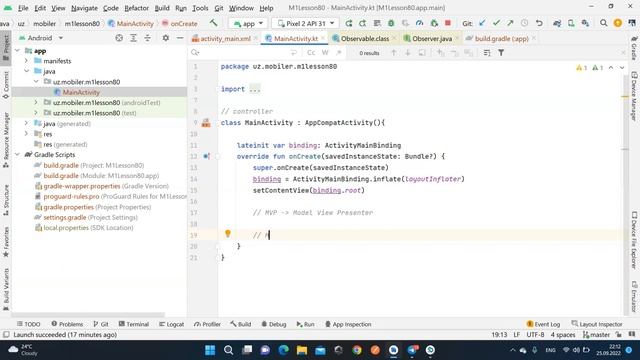Collapse the java folder
The height and width of the screenshot is (360, 640).
point(27,71)
